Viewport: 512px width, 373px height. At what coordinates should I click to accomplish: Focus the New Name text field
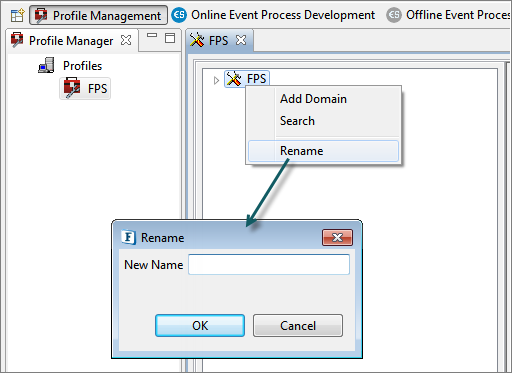[269, 265]
